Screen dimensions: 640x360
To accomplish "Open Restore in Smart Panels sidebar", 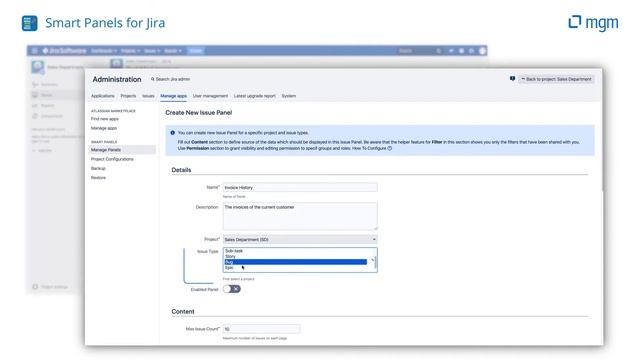I will point(98,178).
